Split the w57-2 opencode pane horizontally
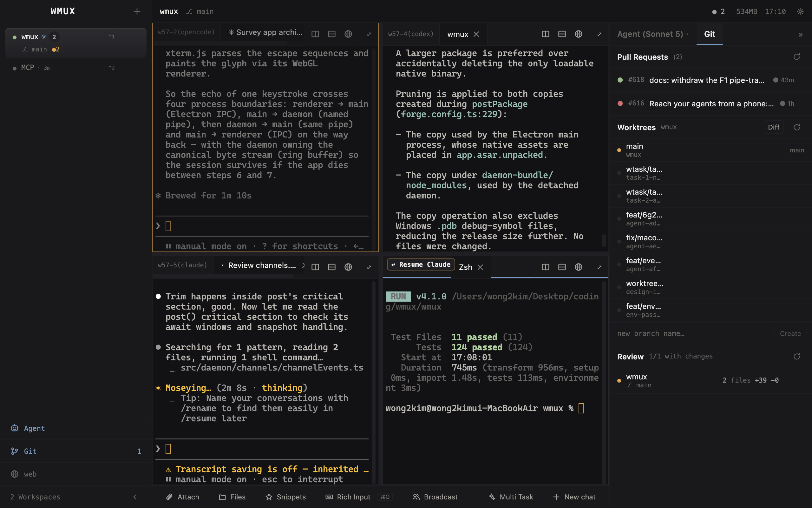Image resolution: width=812 pixels, height=508 pixels. pyautogui.click(x=331, y=34)
